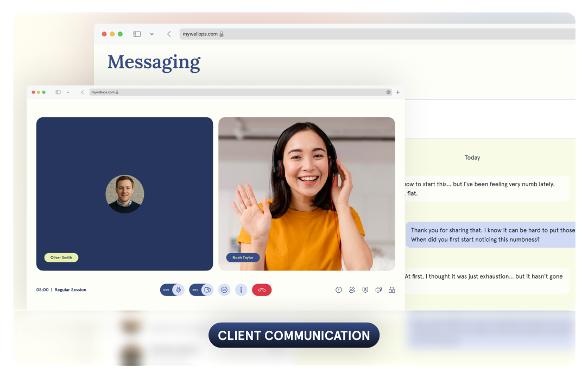Select Oliver Smith's profile avatar
Viewport: 588px width, 378px height.
124,194
